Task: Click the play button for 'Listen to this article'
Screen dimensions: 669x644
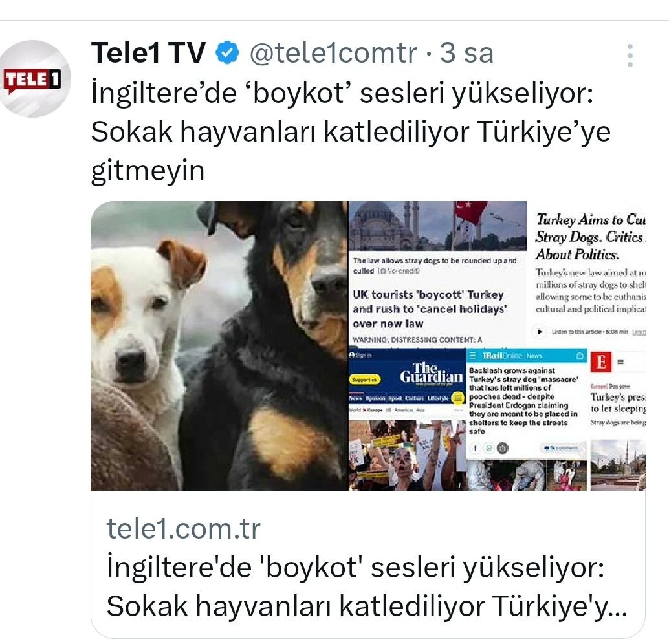Action: [540, 332]
